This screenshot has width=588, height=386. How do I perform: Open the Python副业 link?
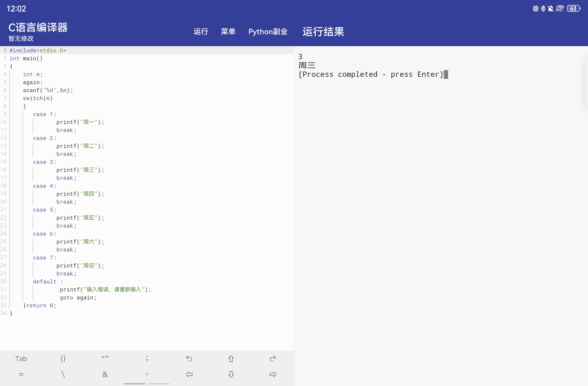click(x=268, y=32)
